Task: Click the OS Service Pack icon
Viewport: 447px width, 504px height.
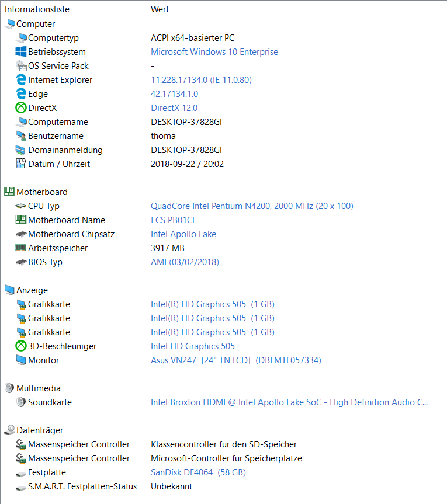Action: tap(21, 66)
